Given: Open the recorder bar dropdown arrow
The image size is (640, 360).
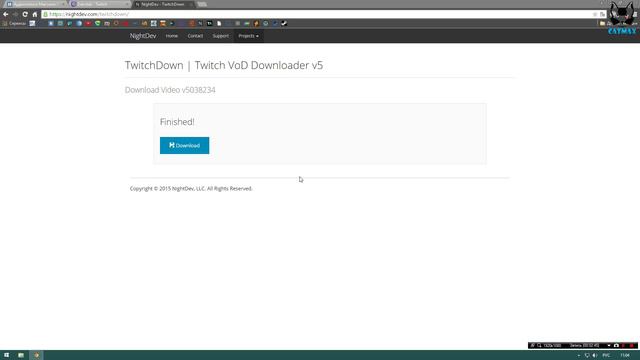Looking at the screenshot, I should coord(609,345).
